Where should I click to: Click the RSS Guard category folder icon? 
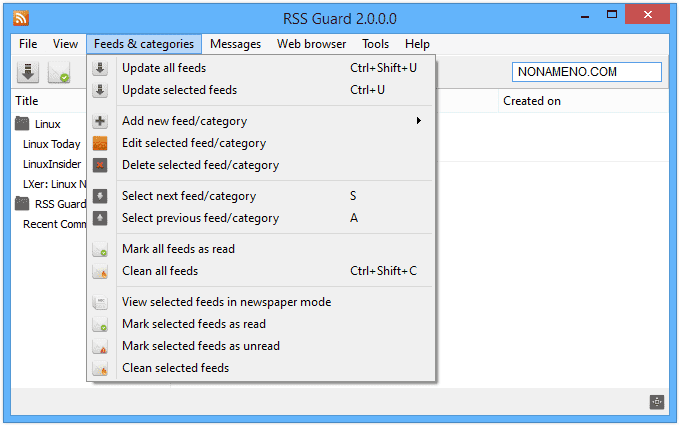22,204
